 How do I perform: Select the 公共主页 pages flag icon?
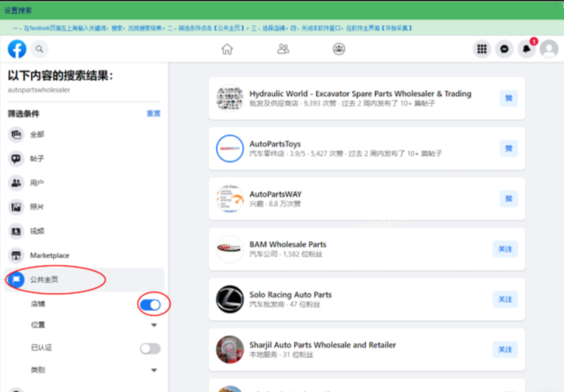[x=16, y=279]
